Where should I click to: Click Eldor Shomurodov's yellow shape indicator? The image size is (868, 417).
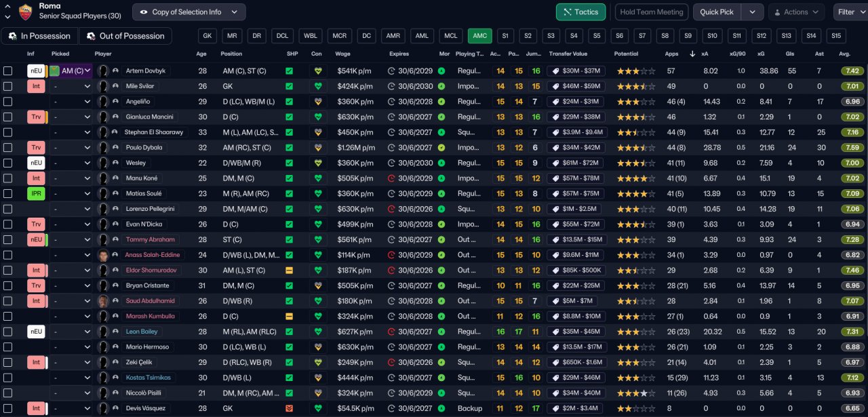pos(290,270)
